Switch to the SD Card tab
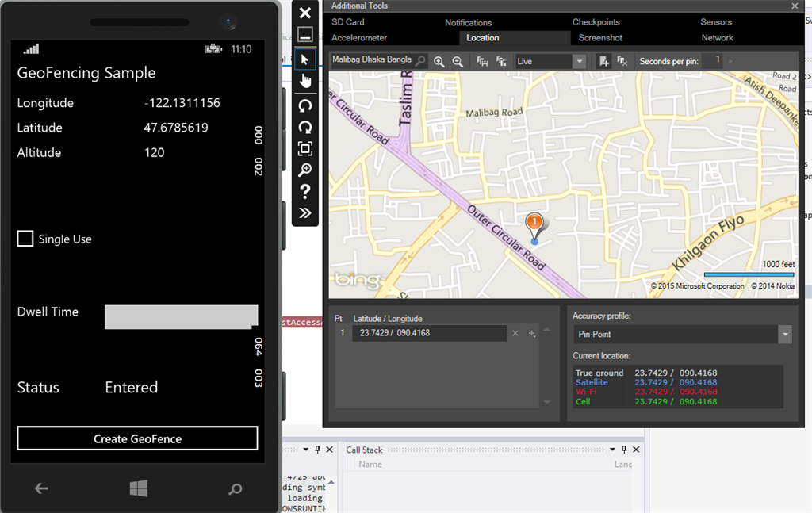Image resolution: width=812 pixels, height=513 pixels. 348,21
